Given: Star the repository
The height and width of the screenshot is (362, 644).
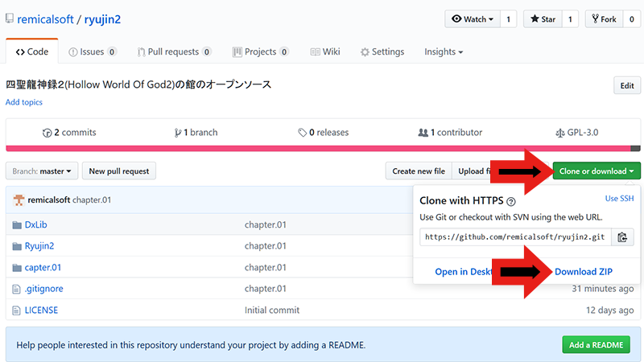Looking at the screenshot, I should tap(543, 19).
